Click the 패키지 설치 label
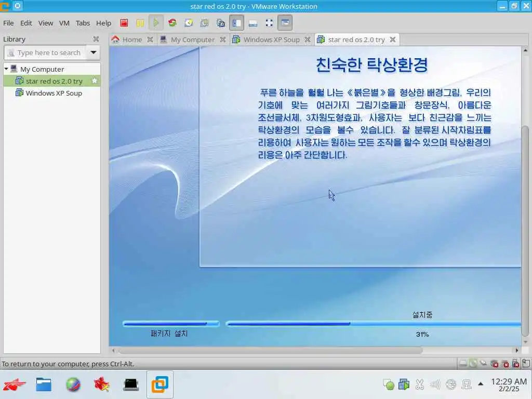The width and height of the screenshot is (532, 399). pyautogui.click(x=169, y=334)
